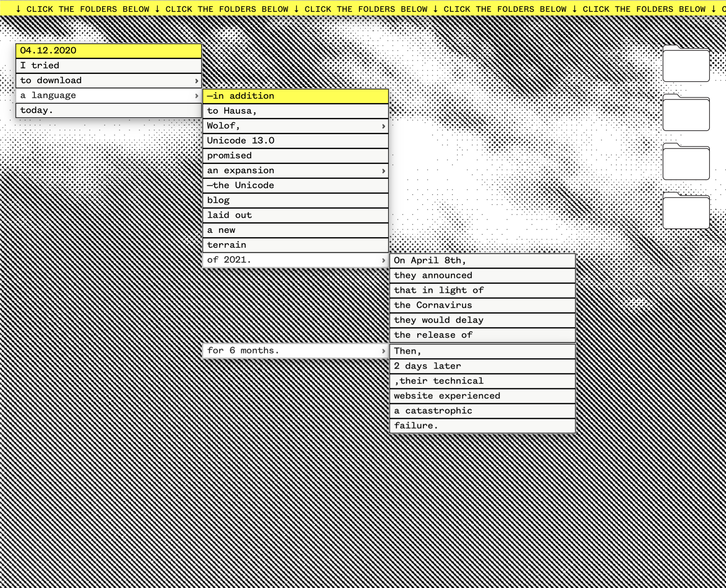Click the 'CLICK THE FOLDERS BELOW' yellow banner
The width and height of the screenshot is (726, 588).
pyautogui.click(x=363, y=8)
